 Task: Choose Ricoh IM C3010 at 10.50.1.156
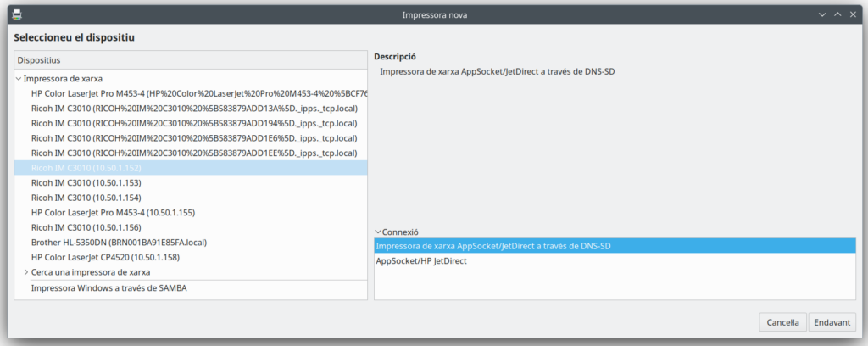pyautogui.click(x=86, y=227)
